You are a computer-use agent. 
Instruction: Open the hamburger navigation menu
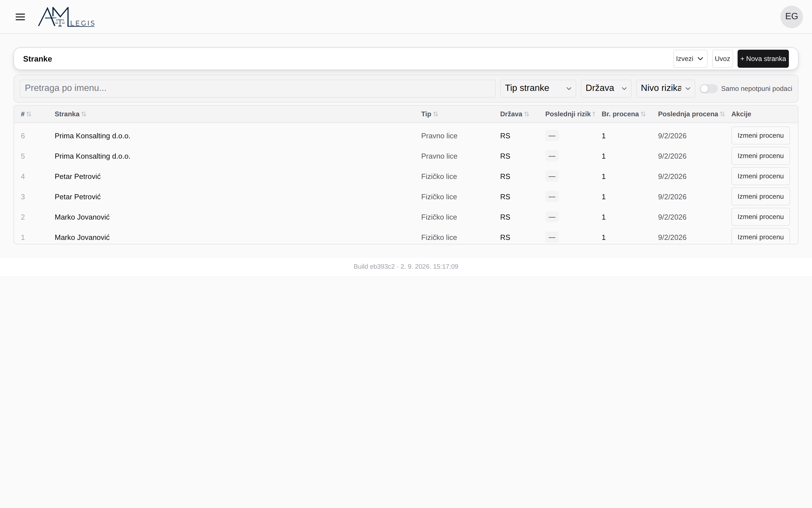coord(20,17)
